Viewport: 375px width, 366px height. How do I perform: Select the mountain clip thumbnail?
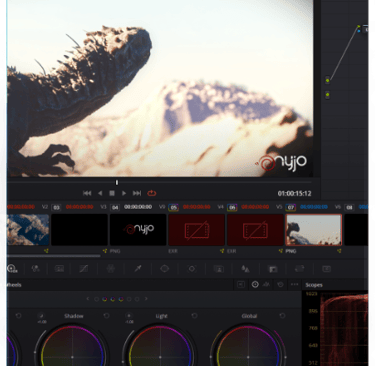(28, 230)
